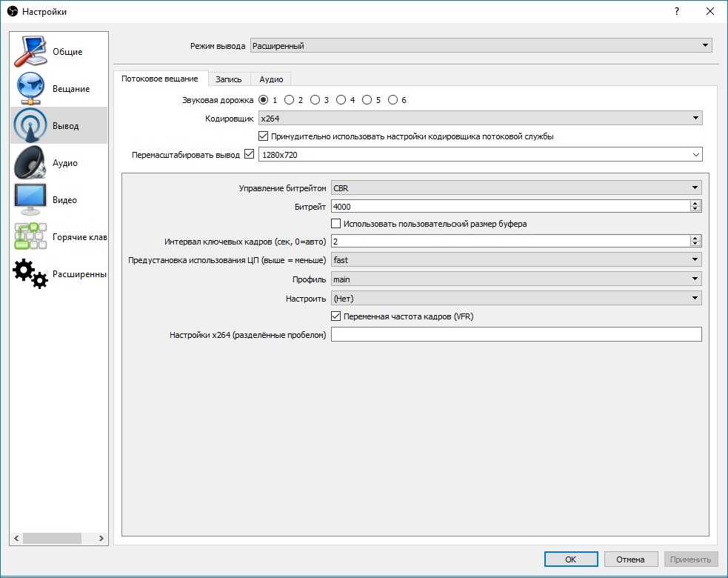Open the Кодировщик x264 dropdown
The height and width of the screenshot is (578, 728).
point(480,118)
